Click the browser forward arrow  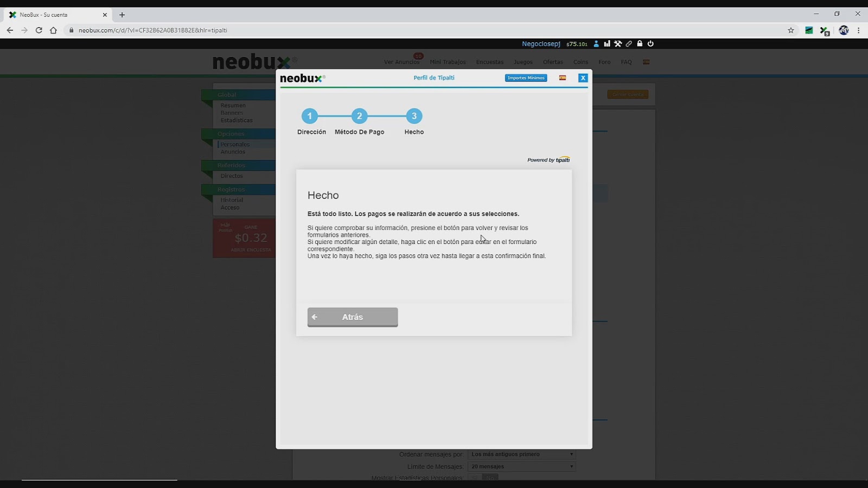(24, 30)
